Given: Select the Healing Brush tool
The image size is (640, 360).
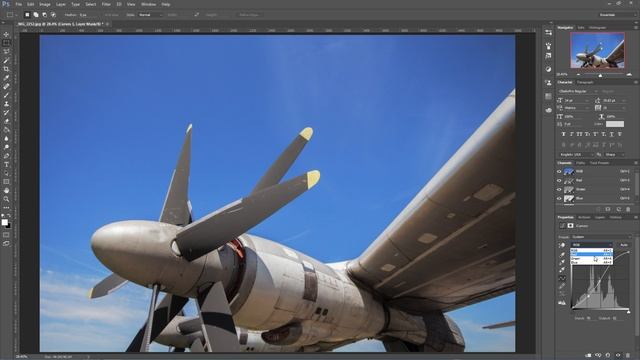Looking at the screenshot, I should pyautogui.click(x=6, y=87).
